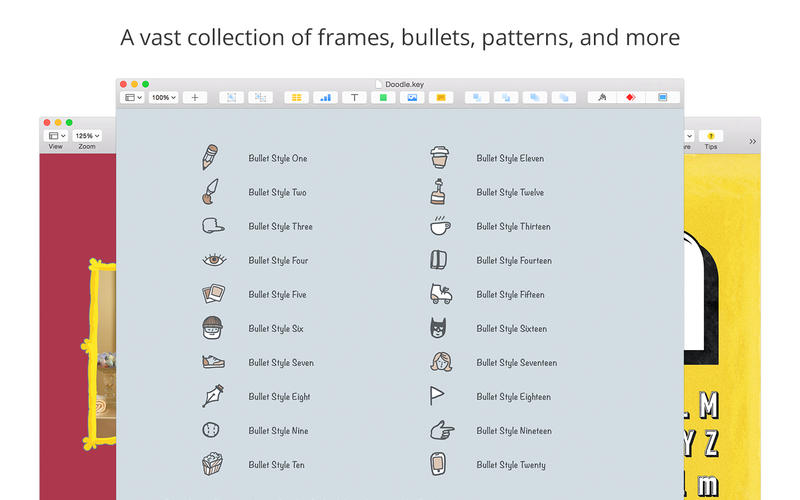Select the polaroid photos bullet icon

pyautogui.click(x=213, y=293)
